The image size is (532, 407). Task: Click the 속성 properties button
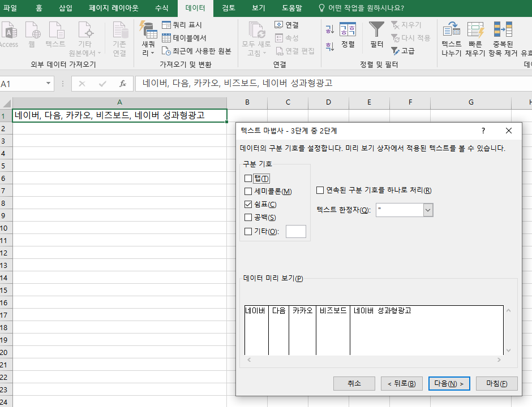click(x=287, y=38)
